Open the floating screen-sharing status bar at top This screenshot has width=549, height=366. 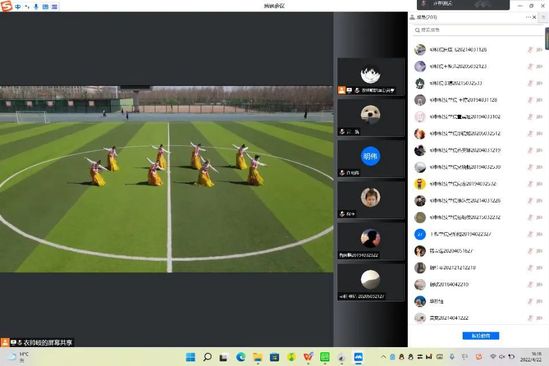click(463, 4)
